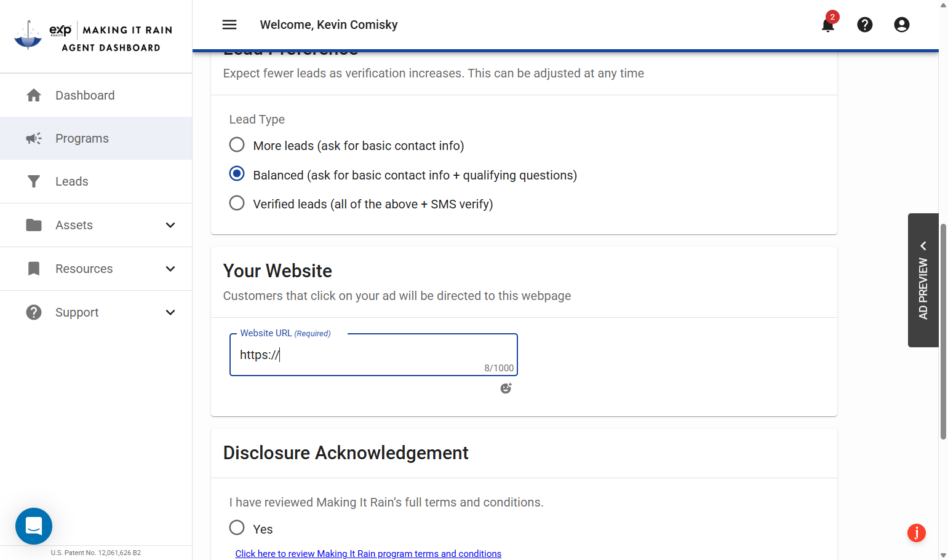Open Assets section label
The image size is (948, 560).
click(74, 225)
